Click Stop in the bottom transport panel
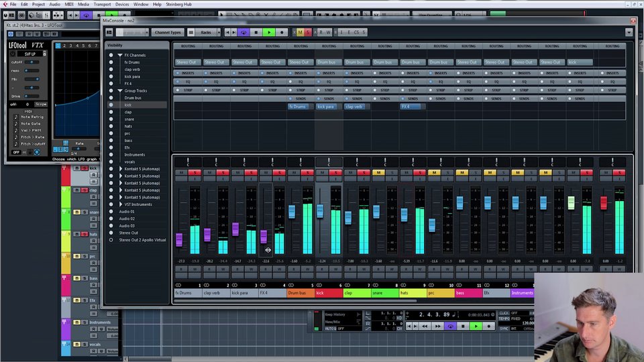644x362 pixels. tap(464, 326)
